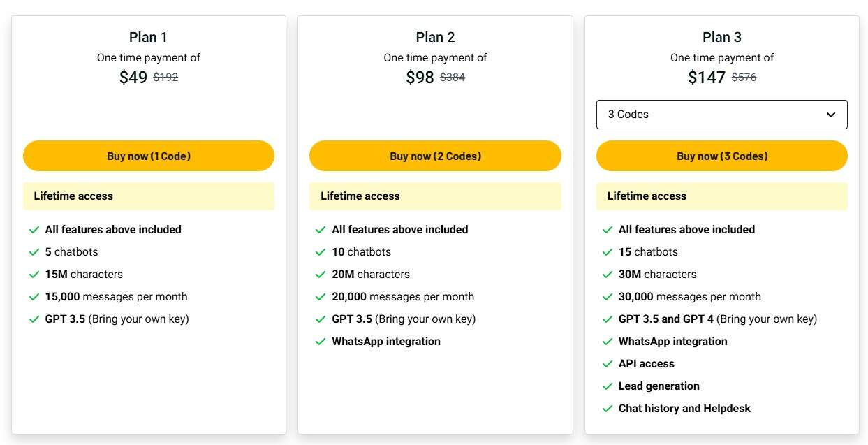Click the checkmark beside "5 chatbots" in Plan 1
Viewport: 868px width, 445px height.
point(34,251)
